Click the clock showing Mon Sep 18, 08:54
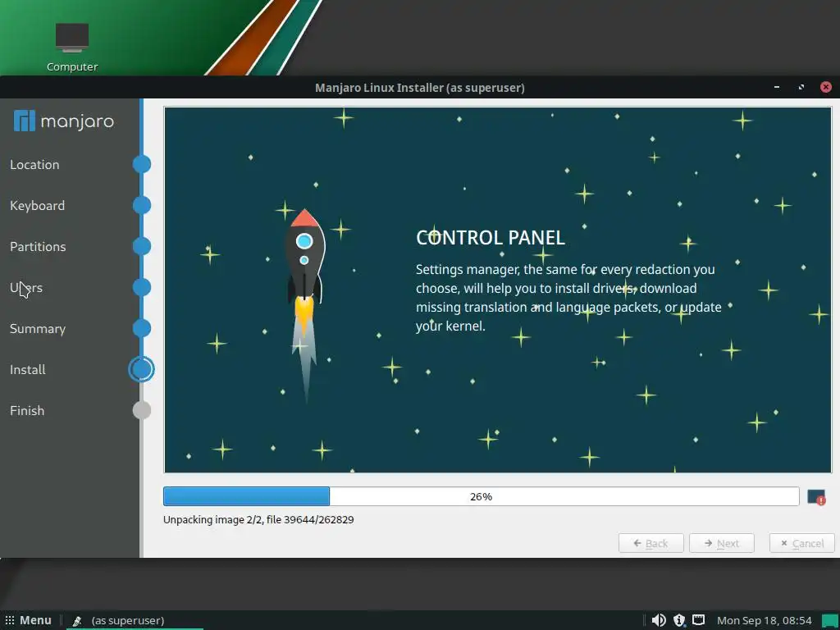840x630 pixels. click(764, 620)
